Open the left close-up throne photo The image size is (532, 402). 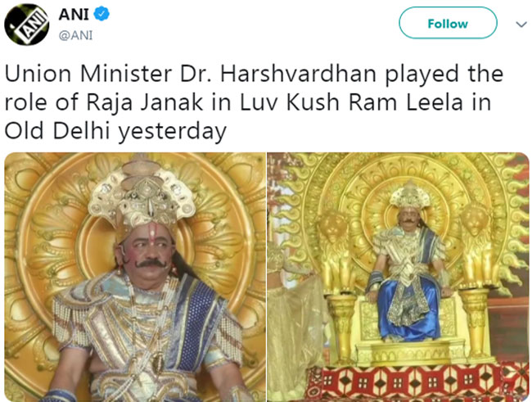coord(135,277)
